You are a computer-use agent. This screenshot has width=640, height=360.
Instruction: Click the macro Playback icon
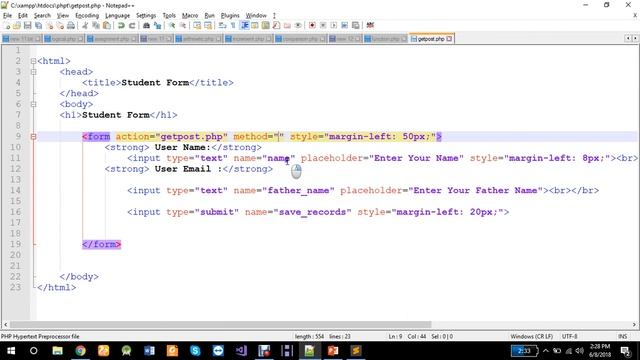pos(334,25)
